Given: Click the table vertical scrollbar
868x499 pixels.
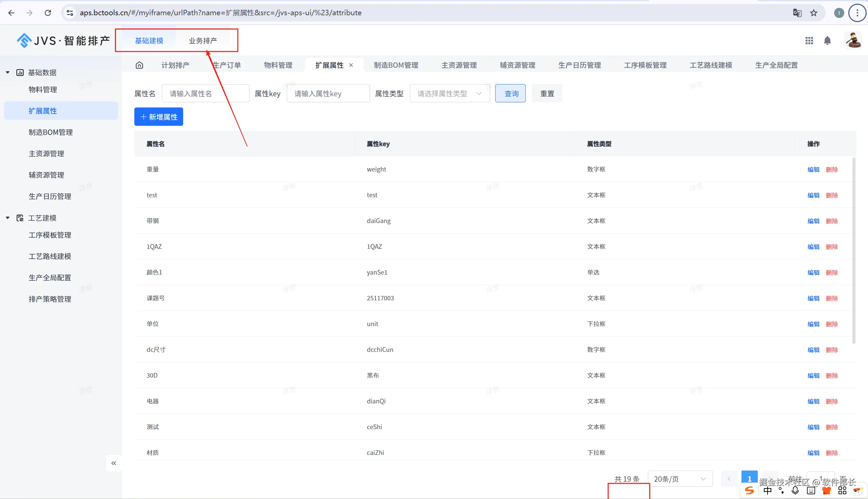Looking at the screenshot, I should click(x=853, y=250).
